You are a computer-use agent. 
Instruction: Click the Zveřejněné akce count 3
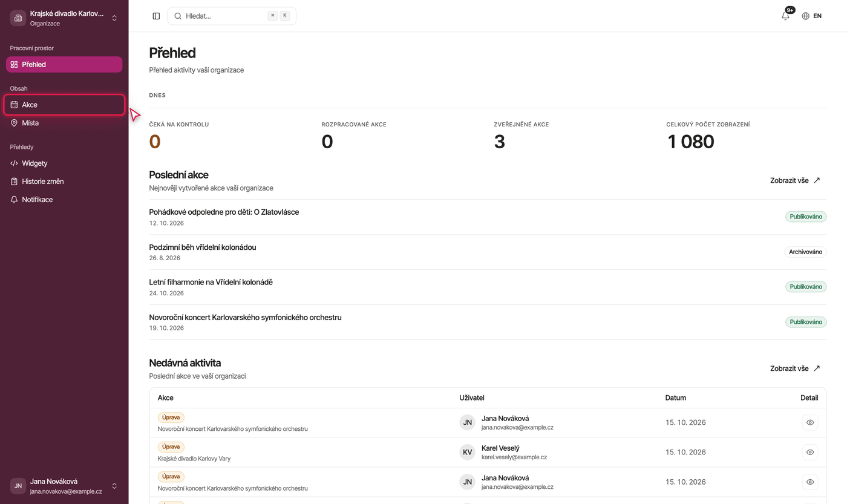tap(500, 142)
